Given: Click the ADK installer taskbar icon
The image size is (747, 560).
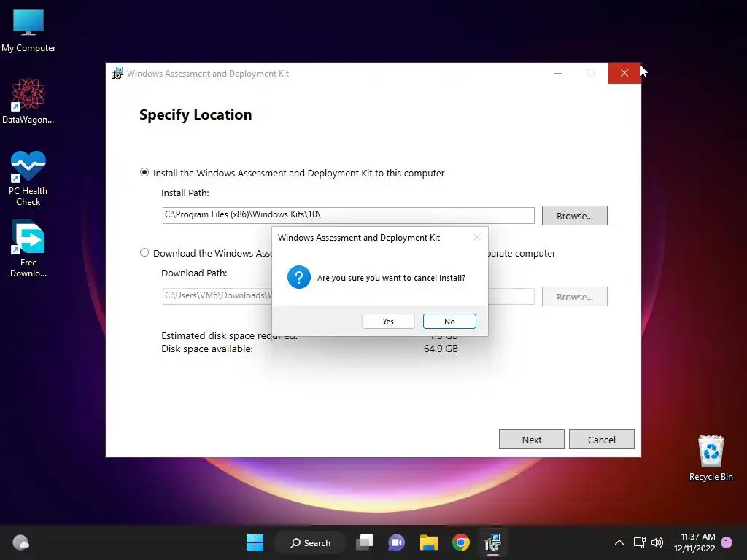Looking at the screenshot, I should (492, 542).
